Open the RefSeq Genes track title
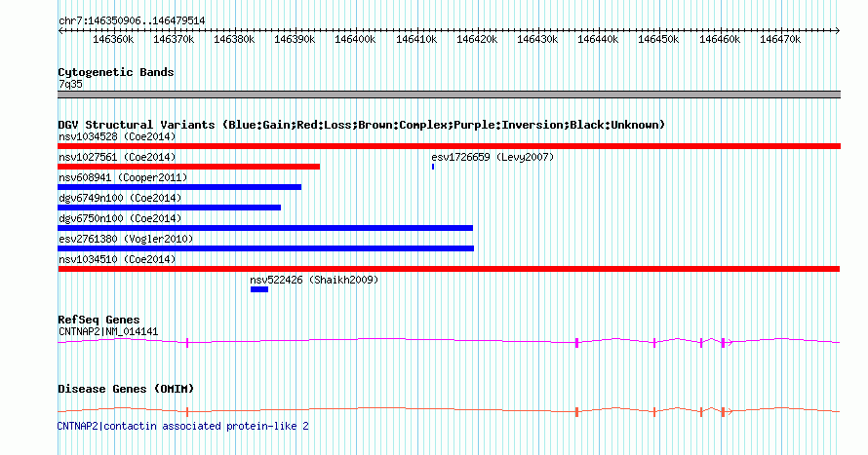Screen dimensions: 868x455 (x=99, y=321)
